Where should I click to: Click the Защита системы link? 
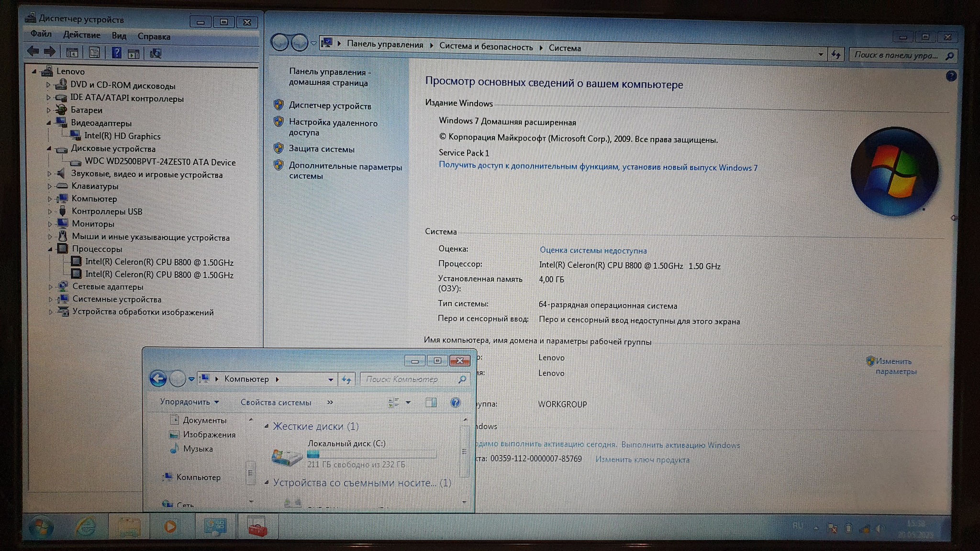(321, 149)
